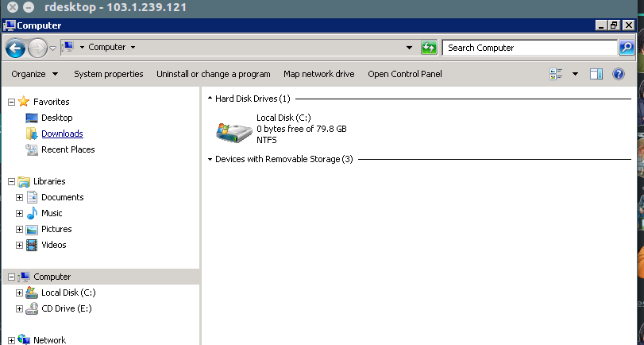The image size is (644, 345).
Task: Toggle the preview pane
Action: (x=596, y=74)
